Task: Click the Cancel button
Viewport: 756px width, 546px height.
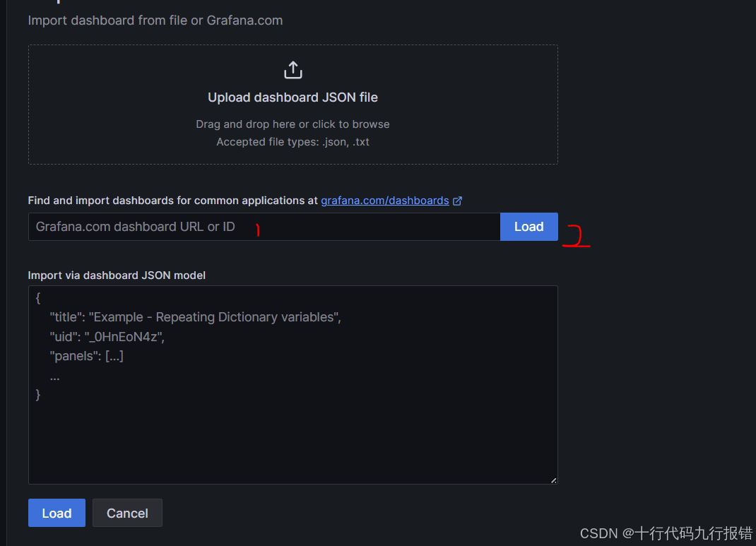Action: click(127, 513)
